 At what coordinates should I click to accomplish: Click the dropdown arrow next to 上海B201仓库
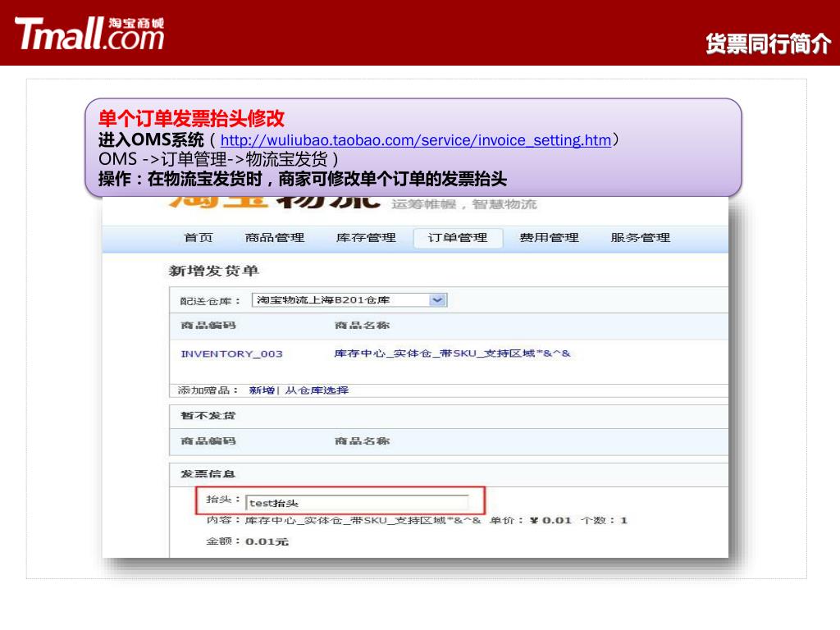pos(438,300)
